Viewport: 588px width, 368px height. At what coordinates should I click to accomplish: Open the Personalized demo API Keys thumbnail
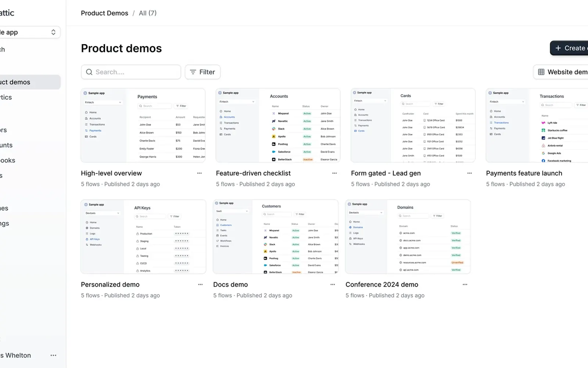click(x=143, y=237)
